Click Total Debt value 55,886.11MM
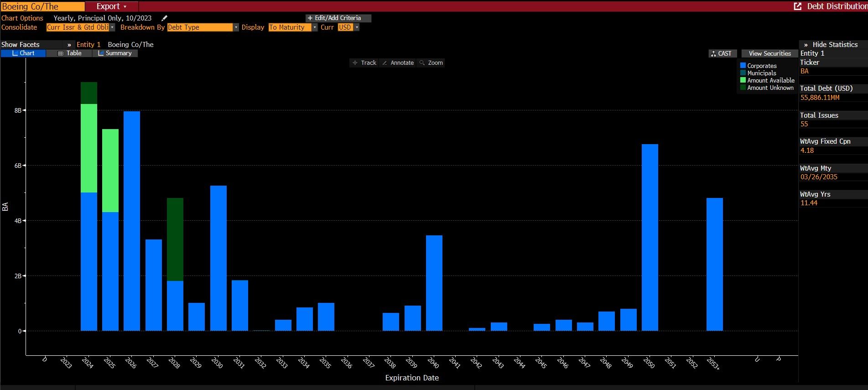 [x=820, y=98]
